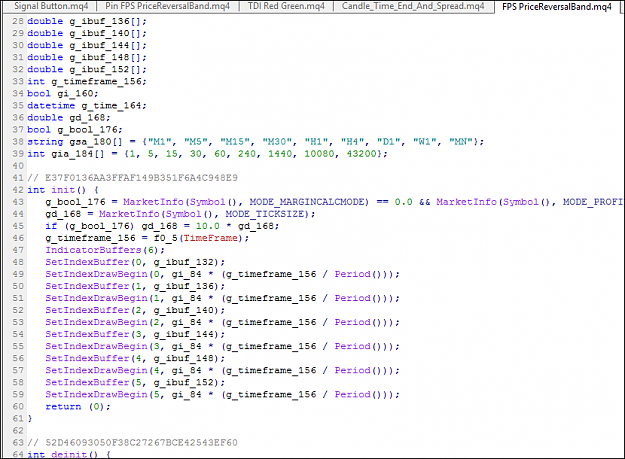Click line 31 'g_ibuf_148[]' declaration
Viewport: 625px width, 459px height.
[x=87, y=57]
